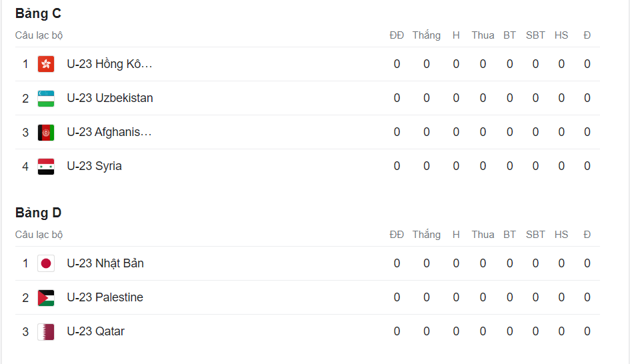Click the Bảng D group heading

[x=39, y=213]
